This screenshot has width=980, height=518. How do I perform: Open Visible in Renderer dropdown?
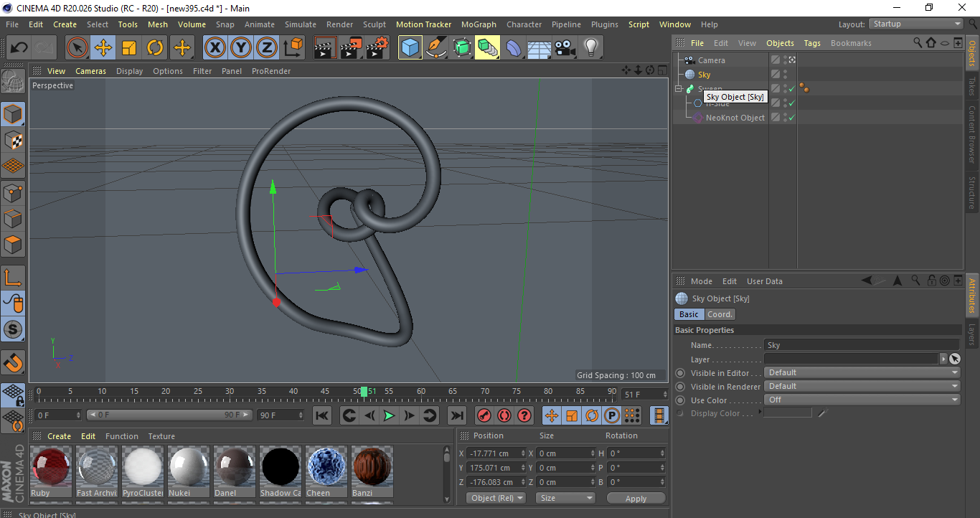862,386
